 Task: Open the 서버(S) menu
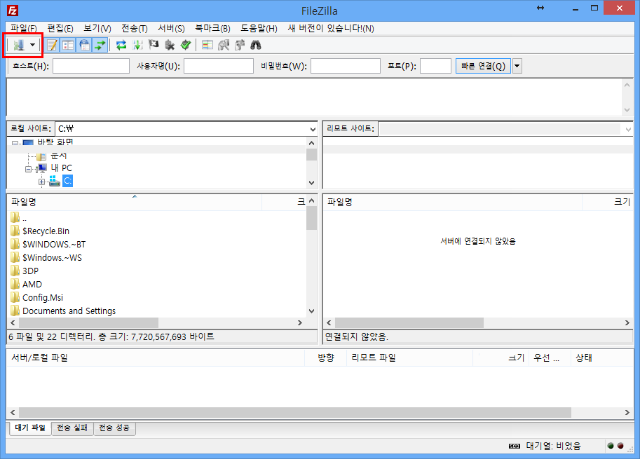pyautogui.click(x=171, y=28)
